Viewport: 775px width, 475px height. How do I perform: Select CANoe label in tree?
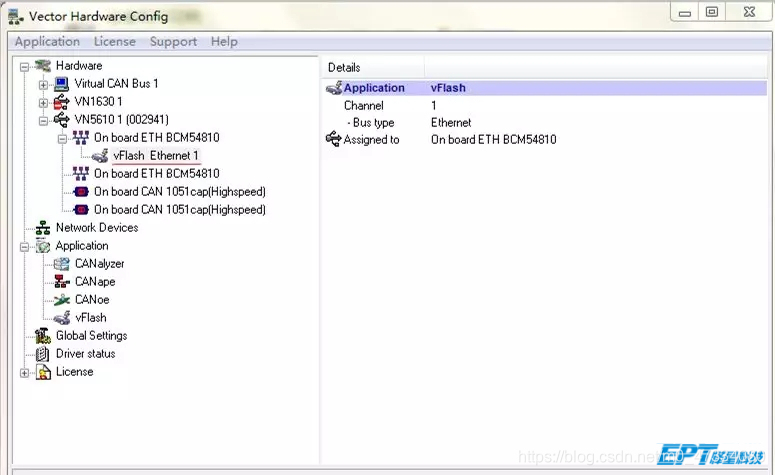92,300
